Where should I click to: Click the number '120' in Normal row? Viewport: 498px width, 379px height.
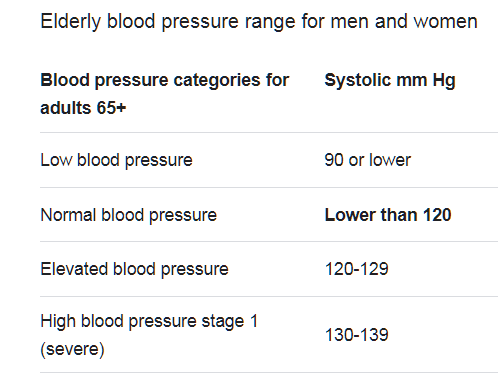pyautogui.click(x=437, y=215)
